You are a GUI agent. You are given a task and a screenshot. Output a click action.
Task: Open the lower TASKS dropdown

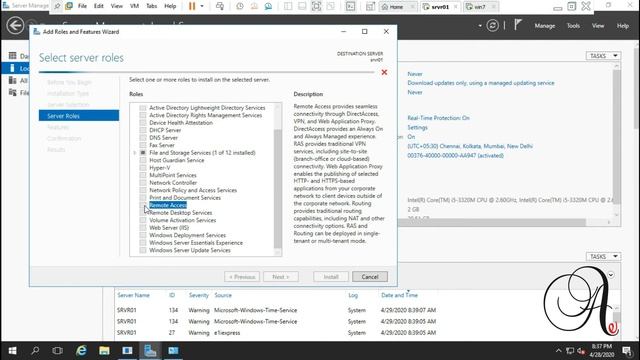click(603, 256)
